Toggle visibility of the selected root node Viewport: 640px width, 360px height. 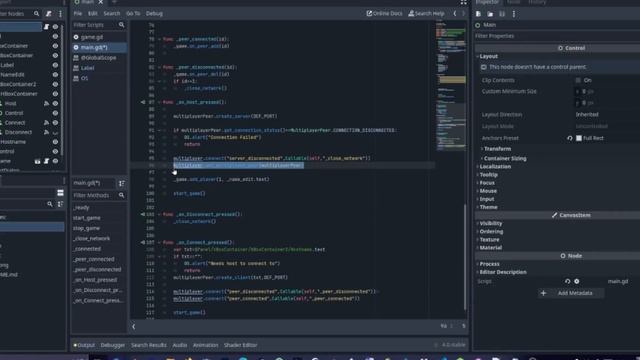pos(55,27)
